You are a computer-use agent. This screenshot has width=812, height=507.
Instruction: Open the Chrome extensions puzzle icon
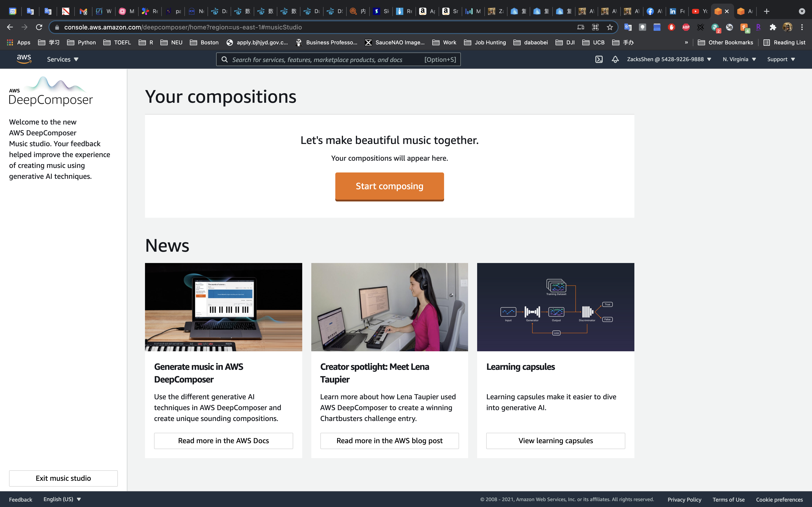pyautogui.click(x=773, y=27)
